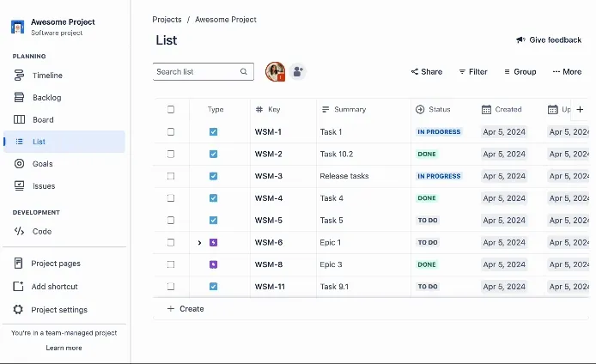
Task: Open the Project settings gear
Action: point(18,309)
